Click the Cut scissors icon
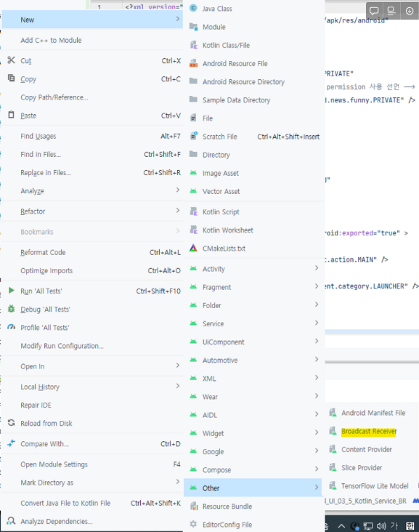 click(11, 60)
